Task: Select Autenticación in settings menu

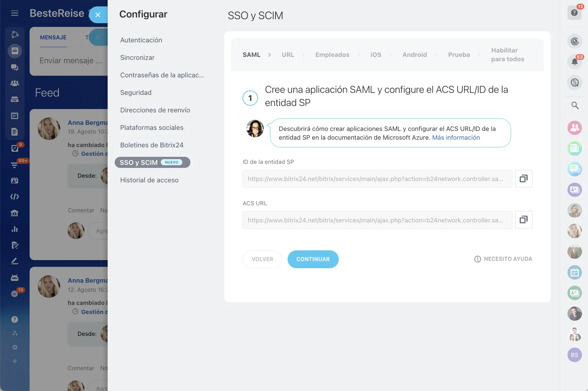Action: coord(141,40)
